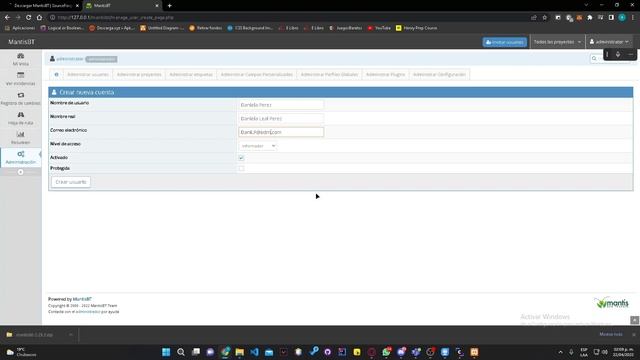Open the downloaded mantisbt zip file
Screen dimensions: 640x360
[x=34, y=335]
